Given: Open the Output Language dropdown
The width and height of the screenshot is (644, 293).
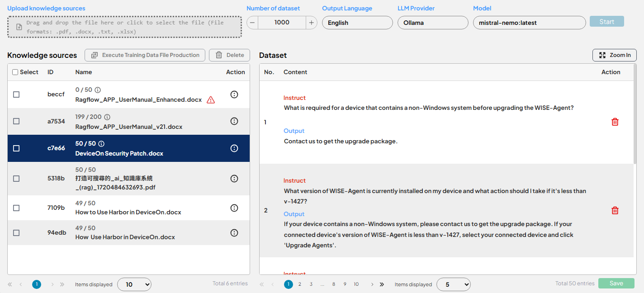Looking at the screenshot, I should 357,23.
